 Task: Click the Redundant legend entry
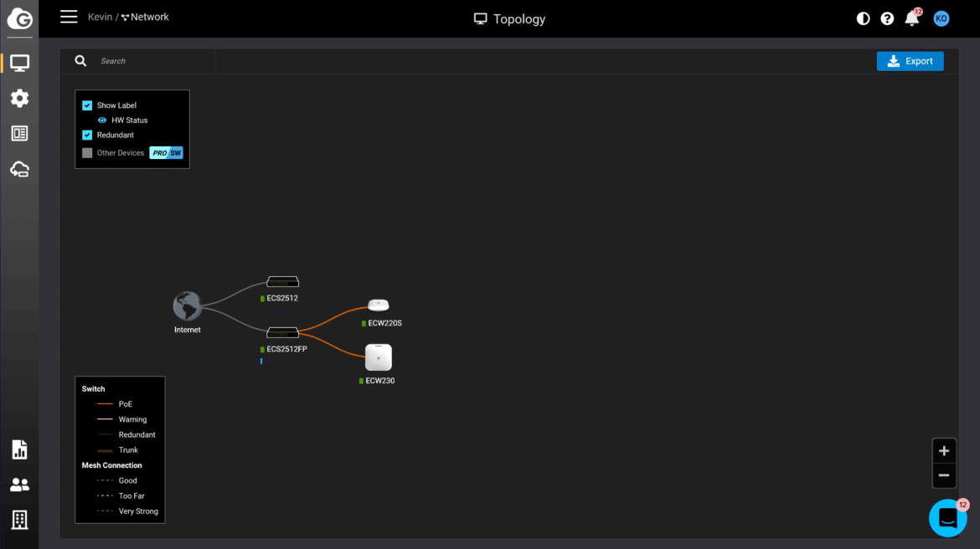[x=137, y=434]
